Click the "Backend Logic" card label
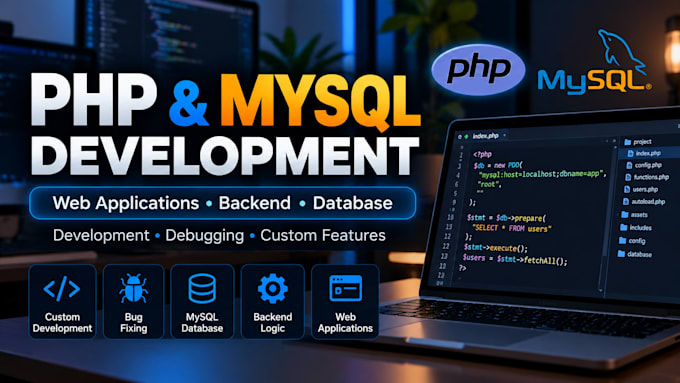 point(273,323)
